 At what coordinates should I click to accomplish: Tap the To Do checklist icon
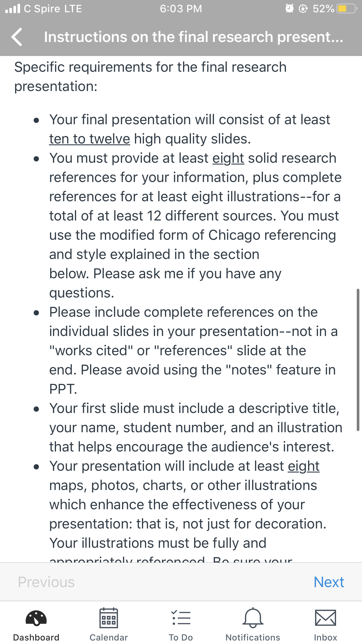[x=181, y=618]
